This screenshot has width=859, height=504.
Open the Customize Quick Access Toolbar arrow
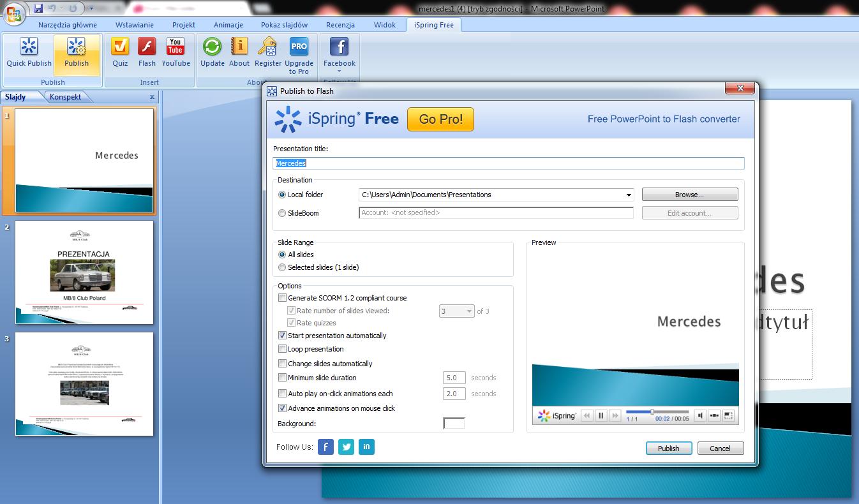91,8
